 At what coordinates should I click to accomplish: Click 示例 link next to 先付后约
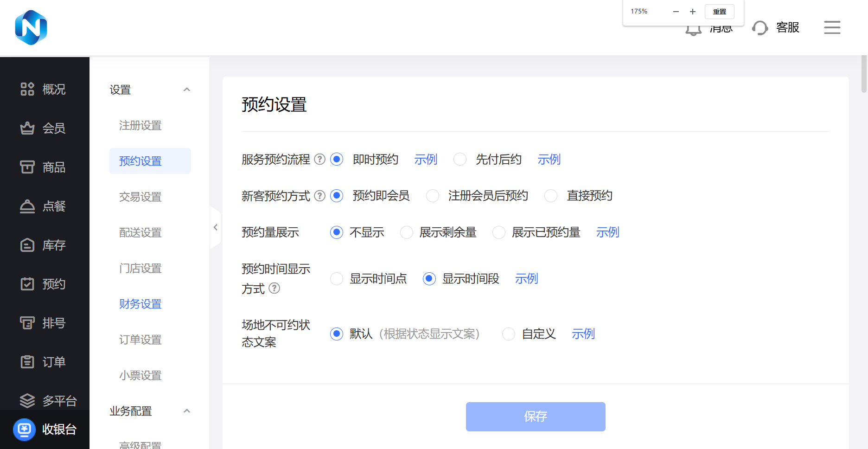pyautogui.click(x=549, y=160)
